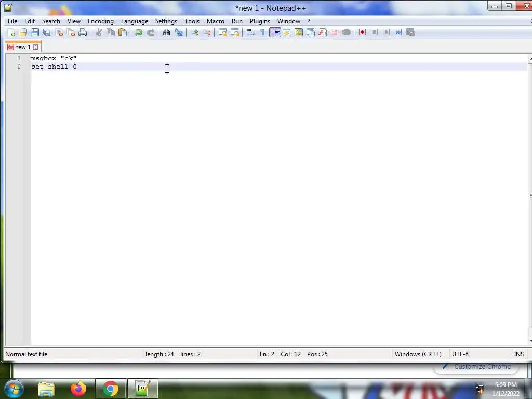The image size is (532, 399).
Task: Click the Close All toolbar icon
Action: click(71, 33)
